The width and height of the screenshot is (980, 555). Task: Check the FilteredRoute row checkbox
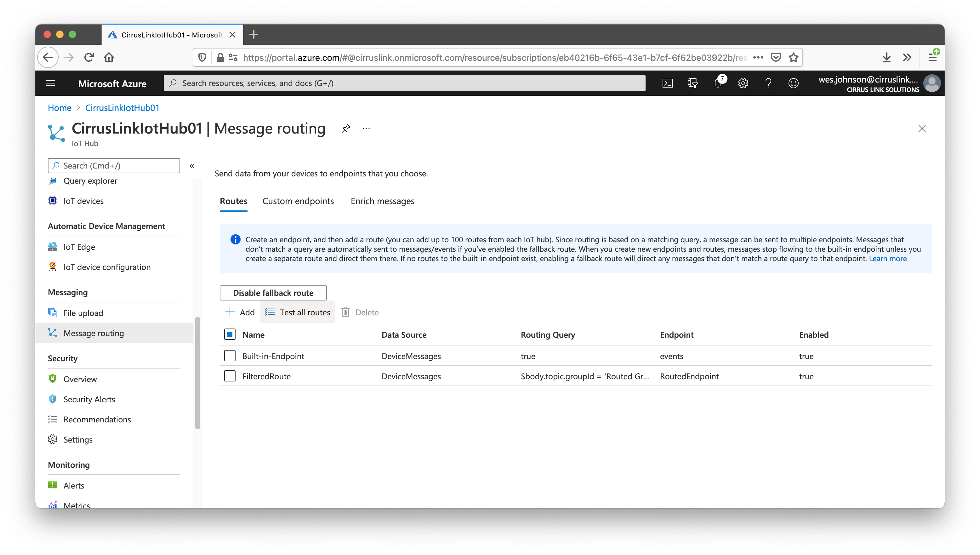tap(230, 376)
